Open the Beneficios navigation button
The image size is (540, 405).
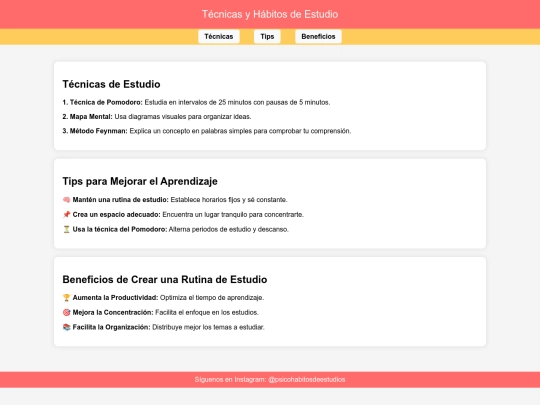point(318,37)
